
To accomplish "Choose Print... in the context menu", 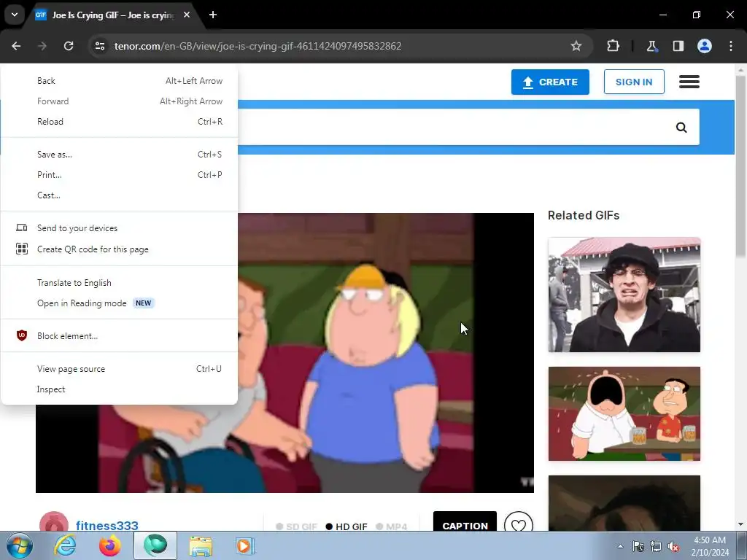I will [119, 175].
